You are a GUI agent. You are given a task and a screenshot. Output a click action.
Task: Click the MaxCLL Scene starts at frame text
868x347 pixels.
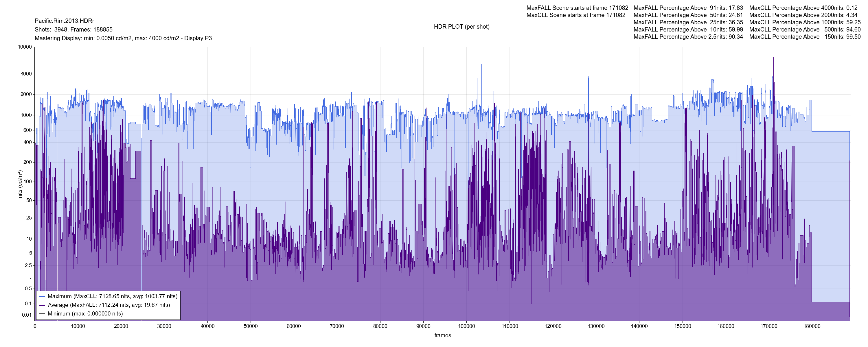[x=575, y=15]
